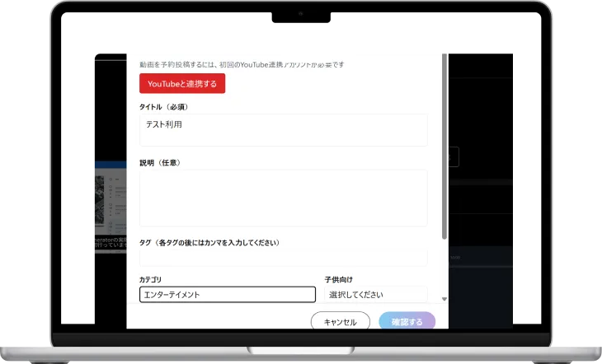Click the 確認する button
This screenshot has height=364, width=602.
407,321
